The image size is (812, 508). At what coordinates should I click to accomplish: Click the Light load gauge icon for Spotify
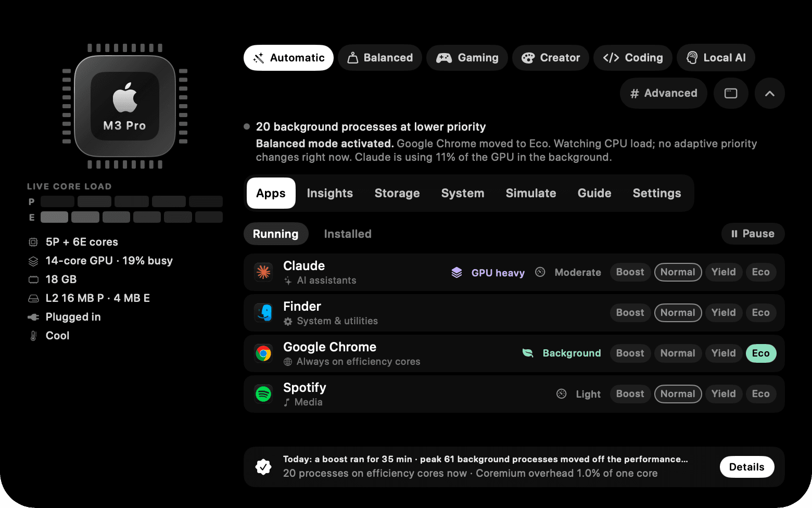(x=562, y=394)
